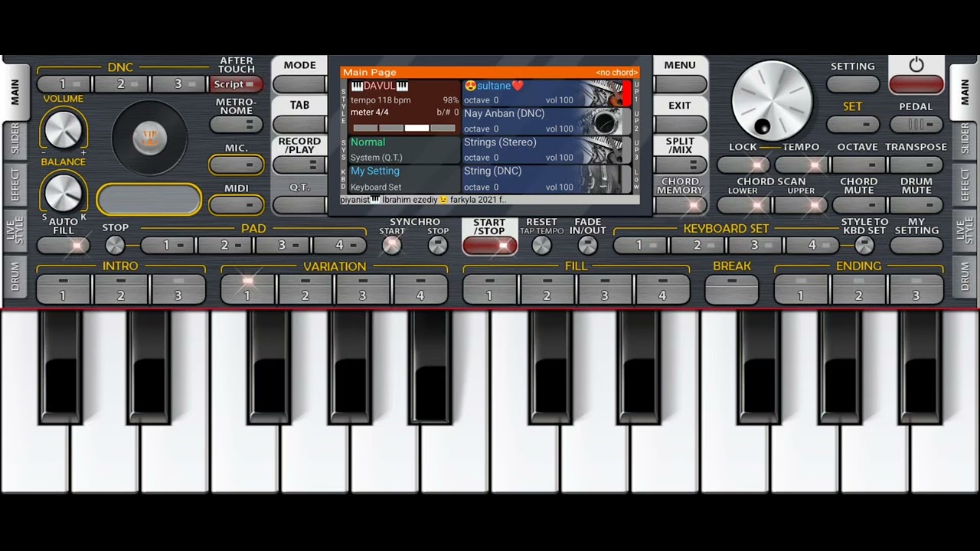Open the MENU
The width and height of the screenshot is (980, 551).
[x=680, y=84]
